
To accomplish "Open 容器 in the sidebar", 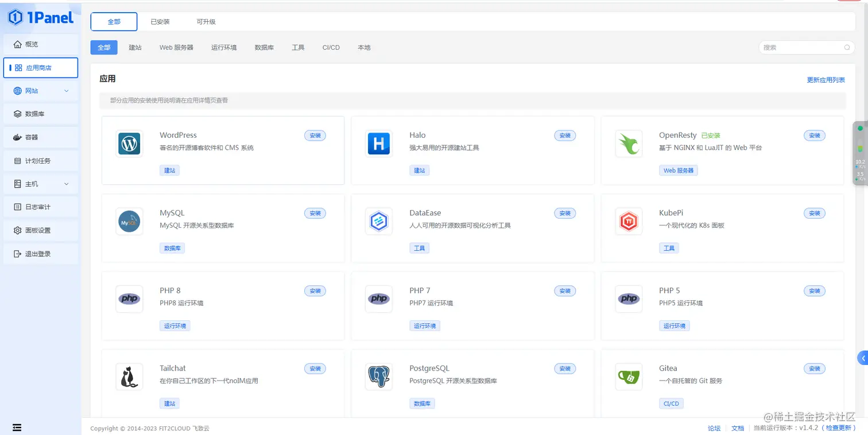I will pyautogui.click(x=41, y=138).
